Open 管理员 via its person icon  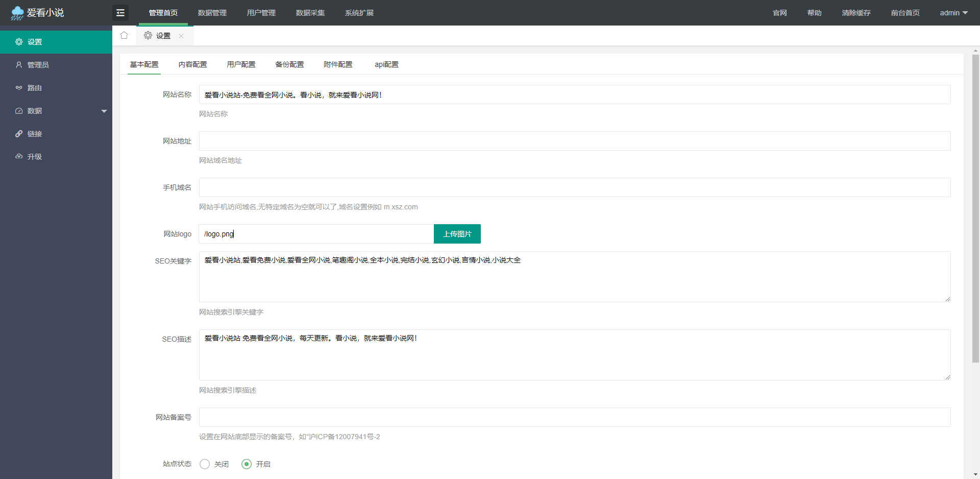tap(19, 65)
